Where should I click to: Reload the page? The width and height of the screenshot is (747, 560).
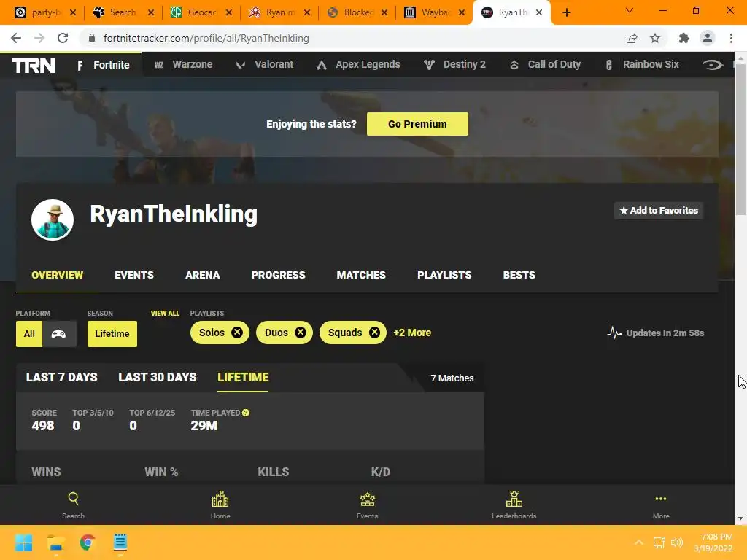(63, 38)
